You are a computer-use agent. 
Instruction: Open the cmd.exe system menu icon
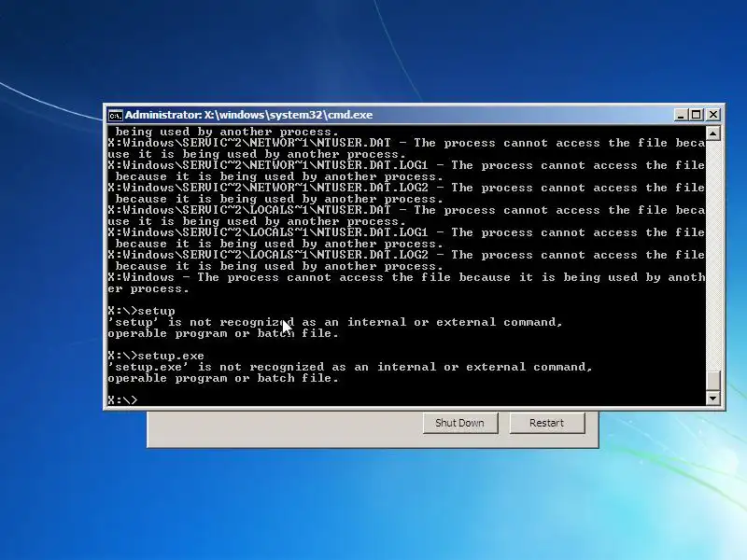click(115, 115)
